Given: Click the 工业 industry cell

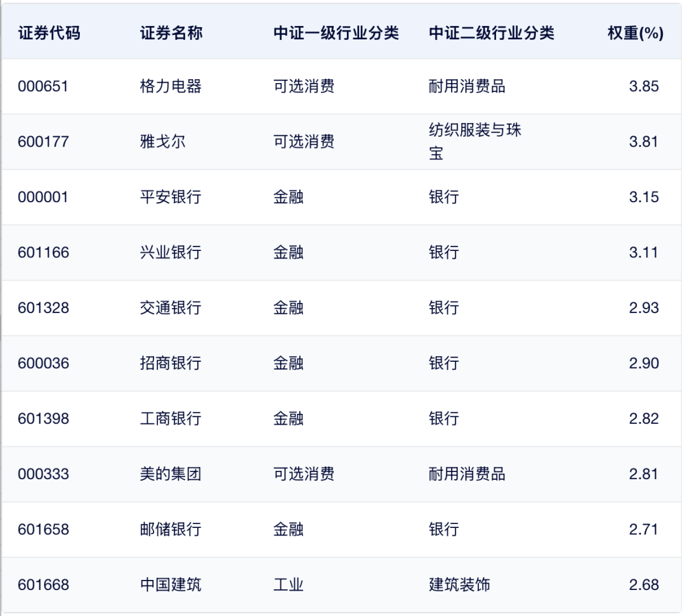Looking at the screenshot, I should click(x=289, y=585).
